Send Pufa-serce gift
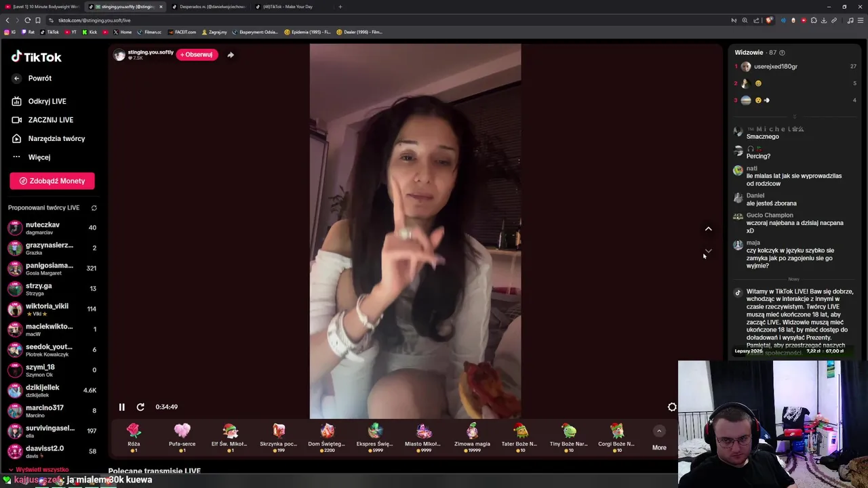This screenshot has width=868, height=488. 182,438
